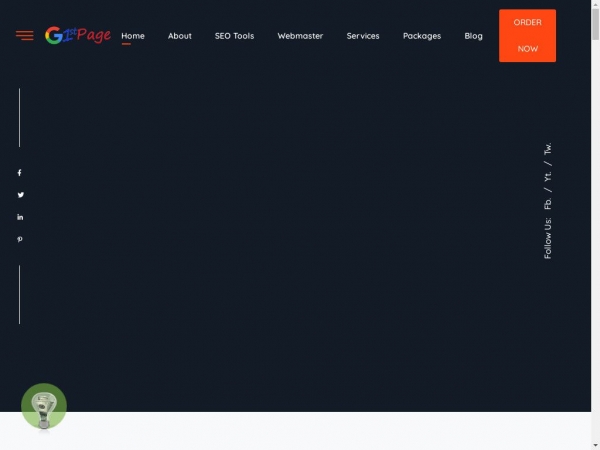
Task: Click the scrollbar down arrow
Action: (594, 444)
